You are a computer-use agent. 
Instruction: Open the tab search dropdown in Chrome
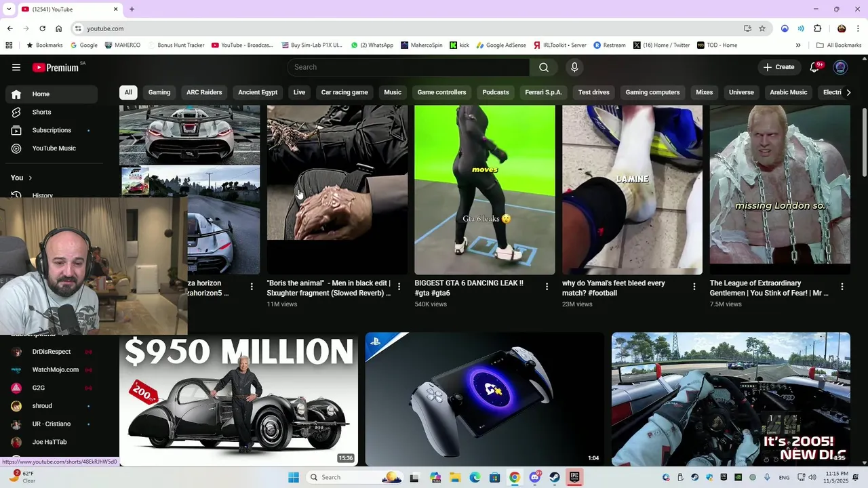(8, 9)
